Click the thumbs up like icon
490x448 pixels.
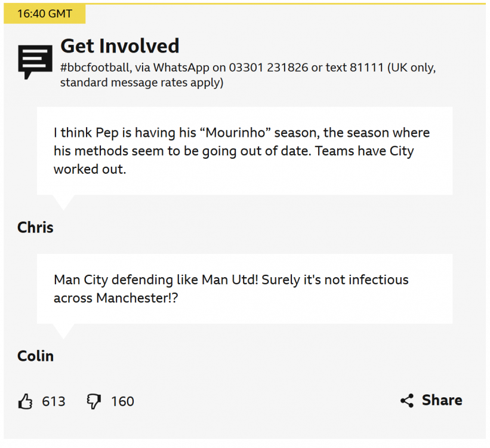(25, 401)
